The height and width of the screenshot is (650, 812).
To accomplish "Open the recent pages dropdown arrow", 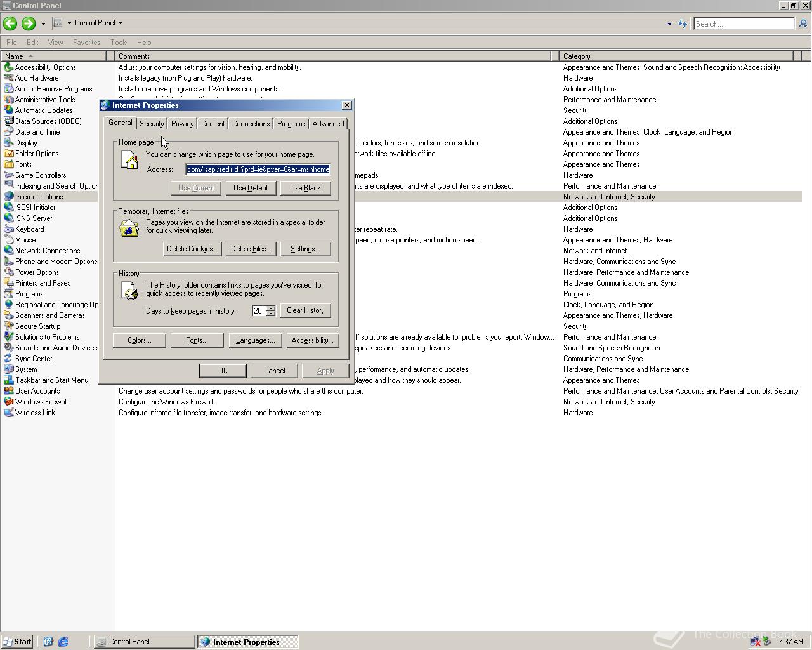I will [43, 23].
